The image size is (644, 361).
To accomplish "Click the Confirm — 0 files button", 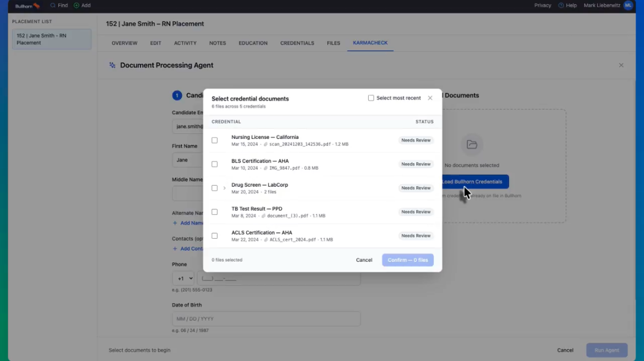I will [x=408, y=260].
